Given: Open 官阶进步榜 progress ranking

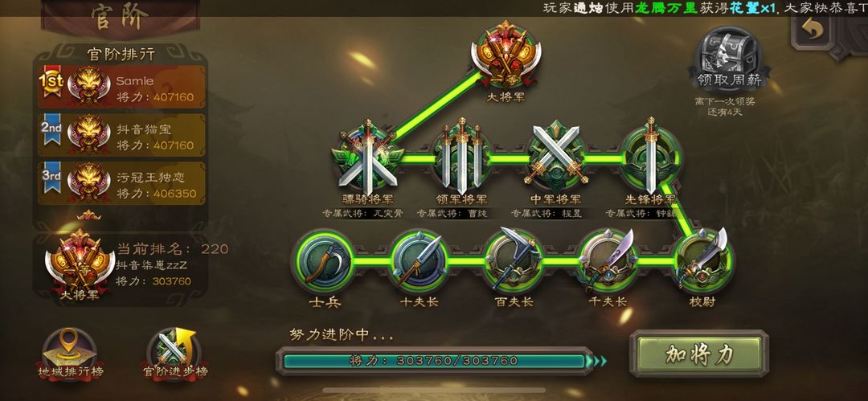Looking at the screenshot, I should pyautogui.click(x=175, y=354).
